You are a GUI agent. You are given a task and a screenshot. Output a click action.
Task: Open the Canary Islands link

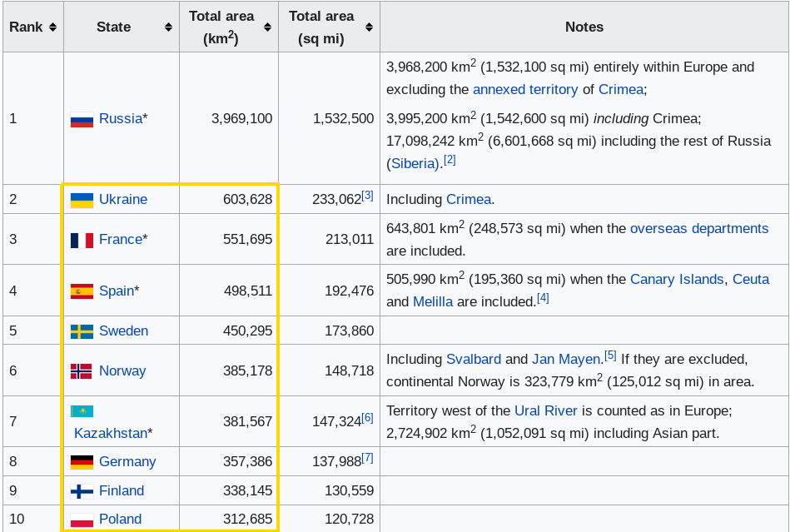click(x=677, y=279)
